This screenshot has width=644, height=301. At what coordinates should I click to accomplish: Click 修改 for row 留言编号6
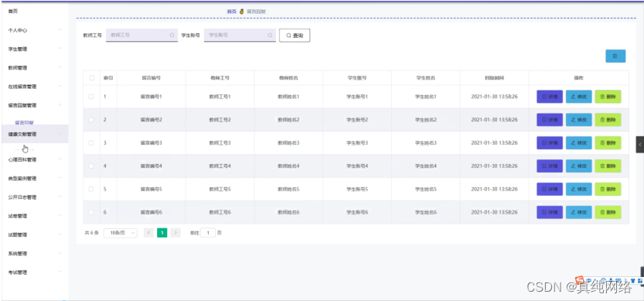coord(579,212)
